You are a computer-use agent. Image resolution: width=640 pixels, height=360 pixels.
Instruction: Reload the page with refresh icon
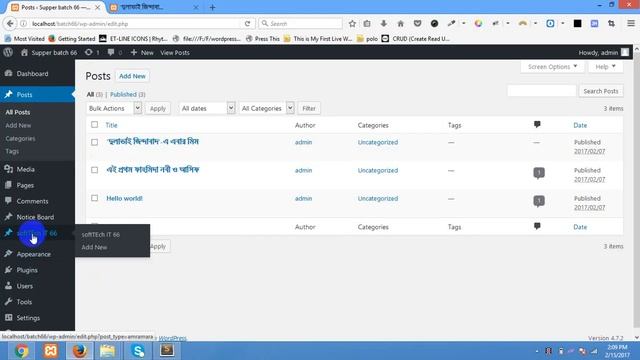pyautogui.click(x=247, y=24)
